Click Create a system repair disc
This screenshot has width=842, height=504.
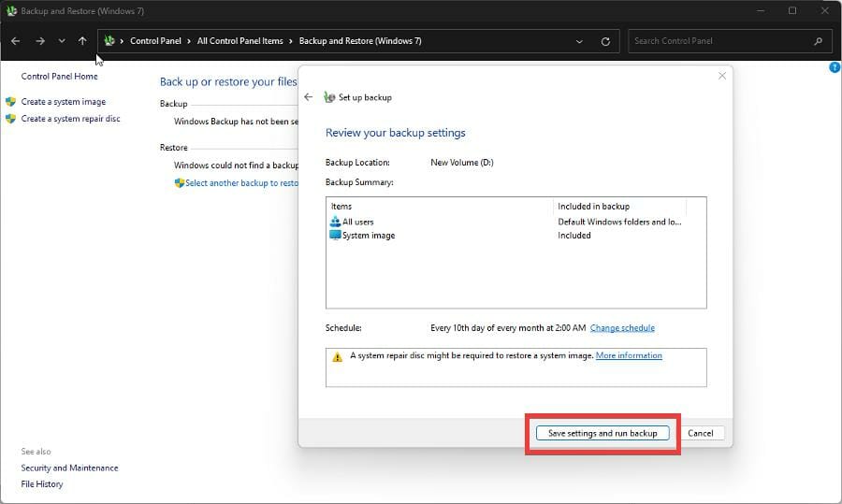70,119
